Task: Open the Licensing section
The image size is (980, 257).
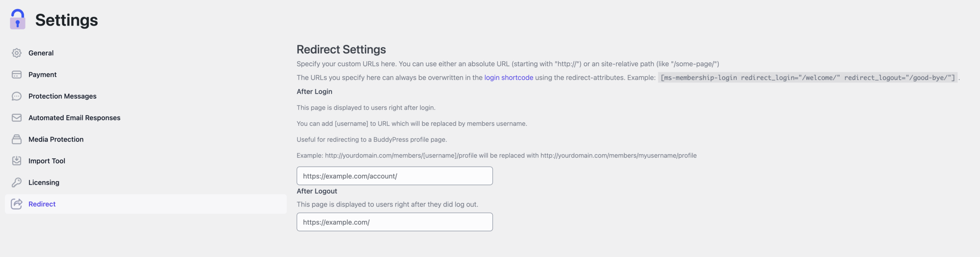Action: coord(44,182)
